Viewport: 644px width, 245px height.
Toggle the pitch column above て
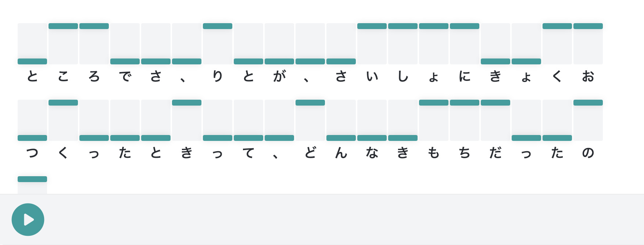(x=248, y=120)
